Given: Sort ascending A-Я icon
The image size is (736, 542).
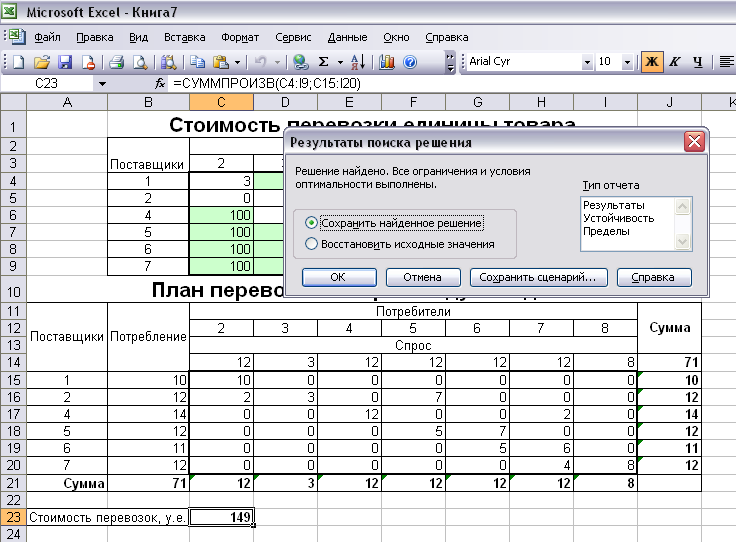Looking at the screenshot, I should click(358, 62).
